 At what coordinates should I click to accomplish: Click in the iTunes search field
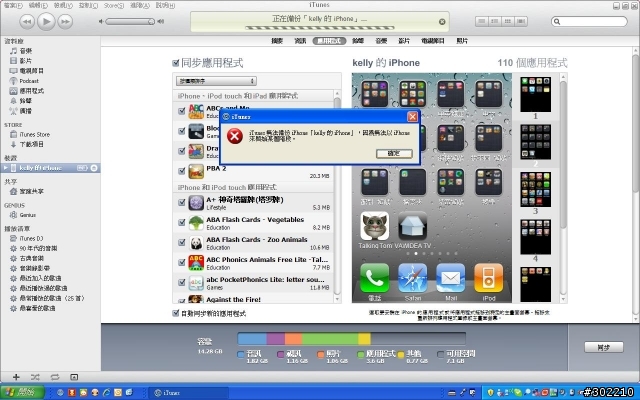(x=589, y=21)
